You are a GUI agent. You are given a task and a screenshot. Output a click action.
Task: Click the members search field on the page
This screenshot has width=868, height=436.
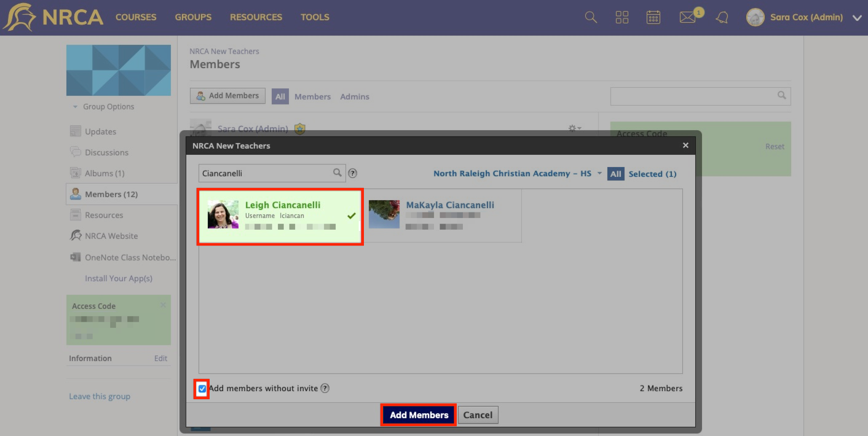click(x=700, y=96)
